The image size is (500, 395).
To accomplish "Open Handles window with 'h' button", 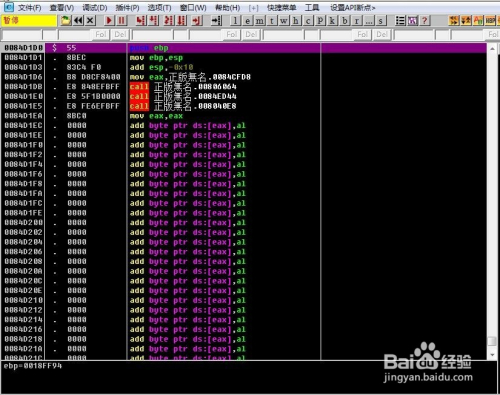I will click(x=296, y=21).
